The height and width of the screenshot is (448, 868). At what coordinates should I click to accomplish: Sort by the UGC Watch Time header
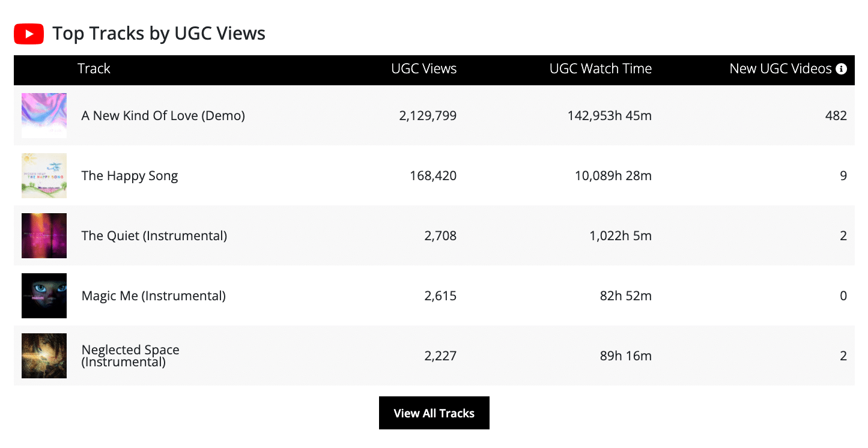pos(600,69)
